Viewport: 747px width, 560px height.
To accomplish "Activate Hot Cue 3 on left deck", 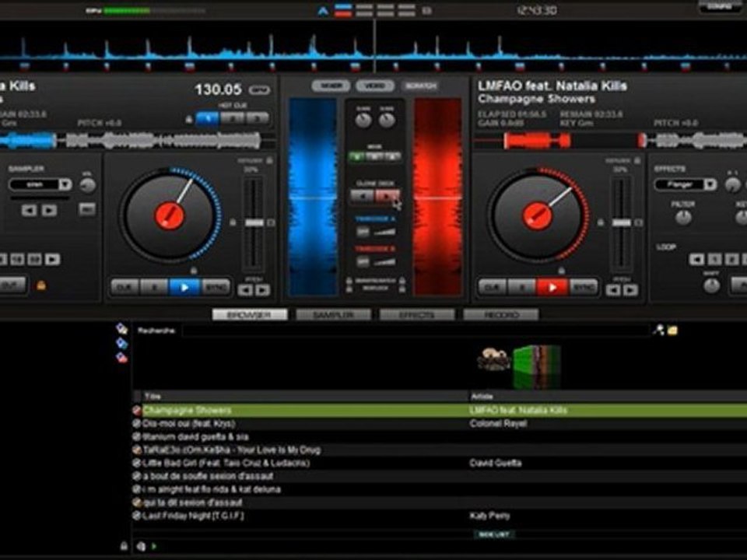I will click(258, 118).
